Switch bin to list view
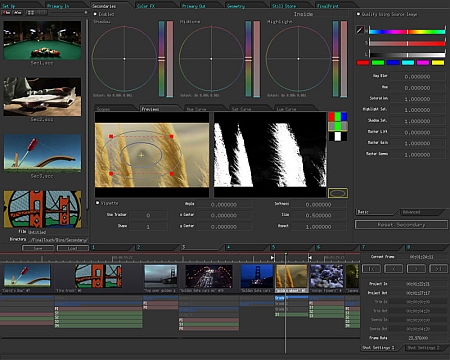Image resolution: width=450 pixels, height=360 pixels. point(41,13)
